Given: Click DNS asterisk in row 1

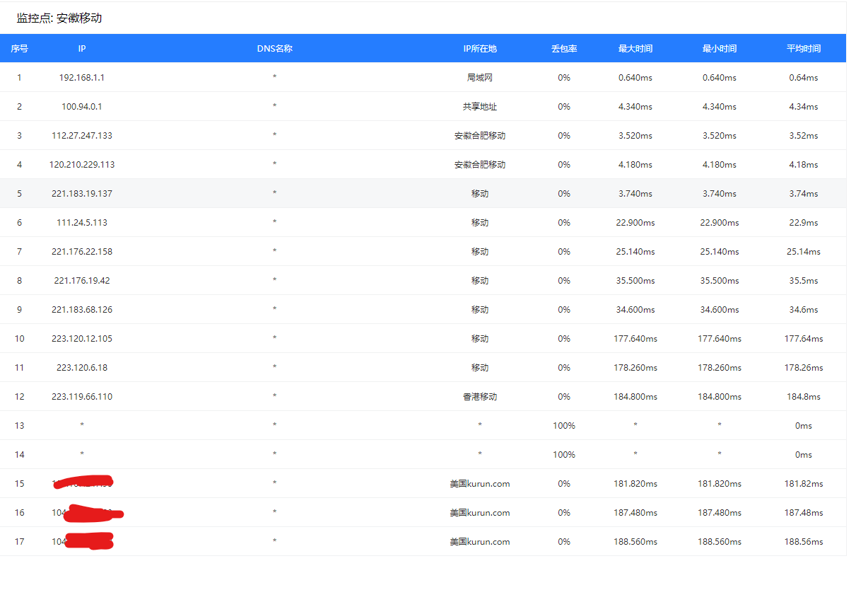Looking at the screenshot, I should pyautogui.click(x=274, y=77).
